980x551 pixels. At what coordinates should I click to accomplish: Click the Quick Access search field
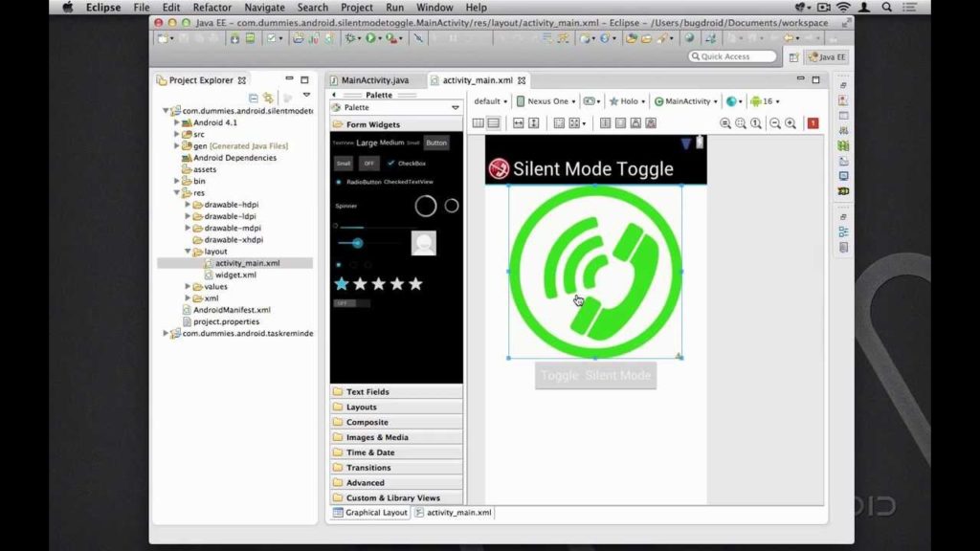(x=732, y=56)
